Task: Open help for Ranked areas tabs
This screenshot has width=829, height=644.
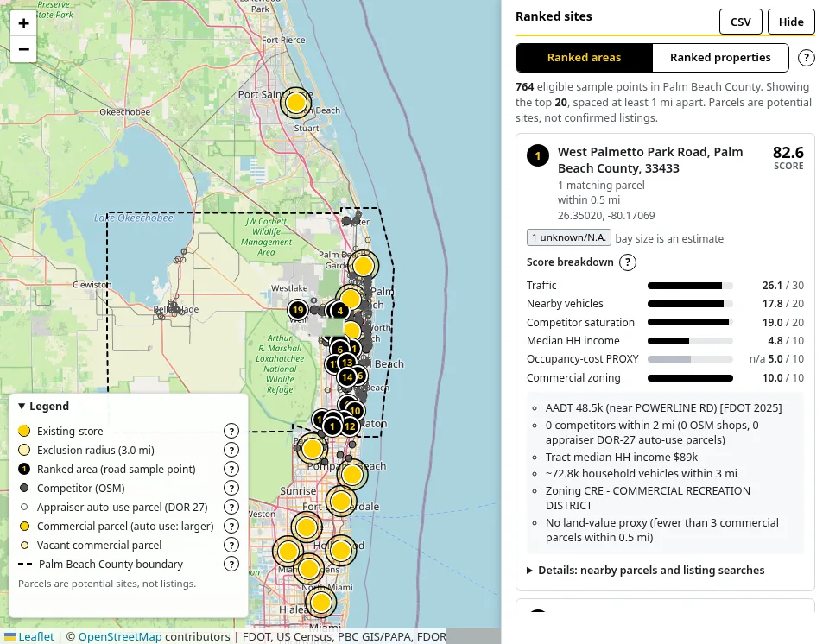Action: [x=806, y=58]
